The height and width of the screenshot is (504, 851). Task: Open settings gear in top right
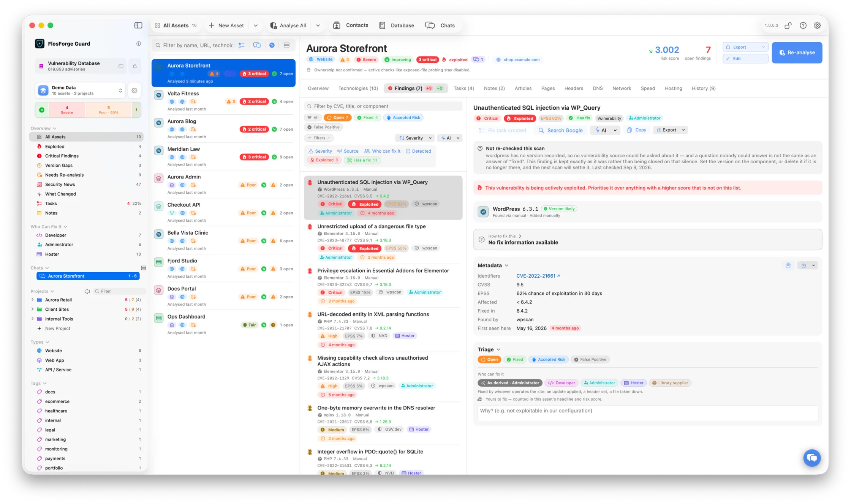[817, 25]
